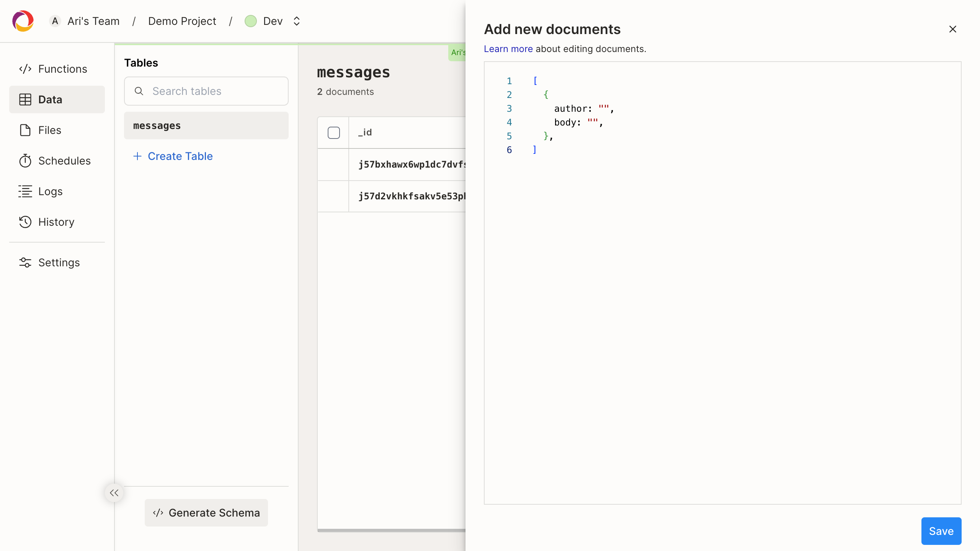Open the History section
This screenshot has height=551, width=980.
coord(57,222)
